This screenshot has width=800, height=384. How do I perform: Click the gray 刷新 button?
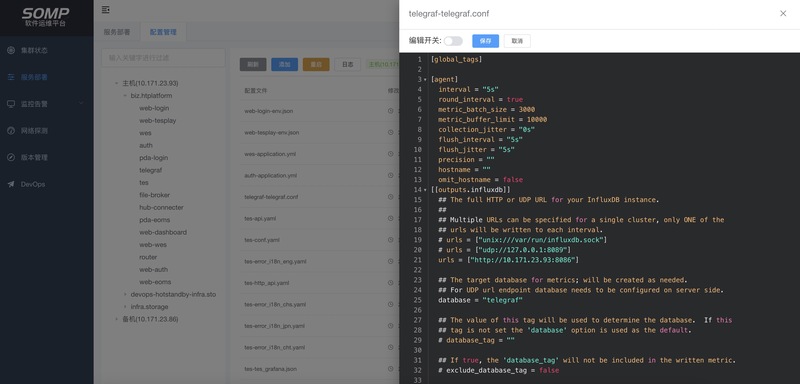coord(253,64)
